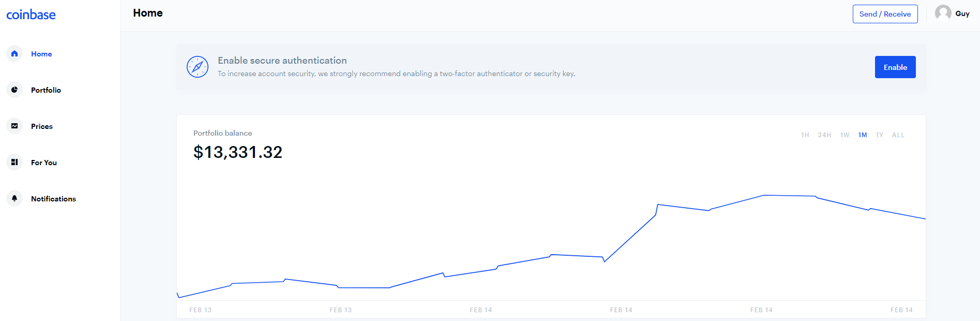Click the For You grid icon
Image resolution: width=980 pixels, height=321 pixels.
pos(14,162)
